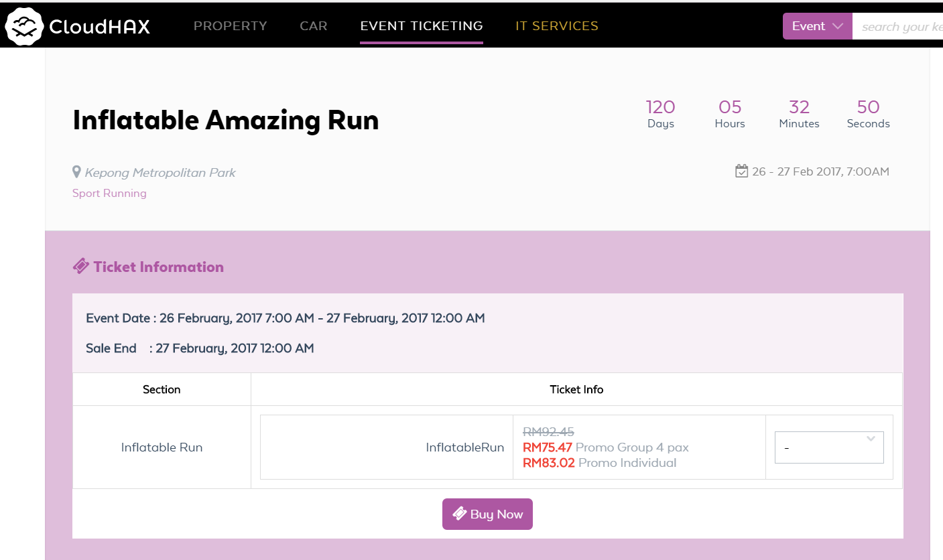Click the ticket icon inside Buy Now button

pyautogui.click(x=460, y=514)
